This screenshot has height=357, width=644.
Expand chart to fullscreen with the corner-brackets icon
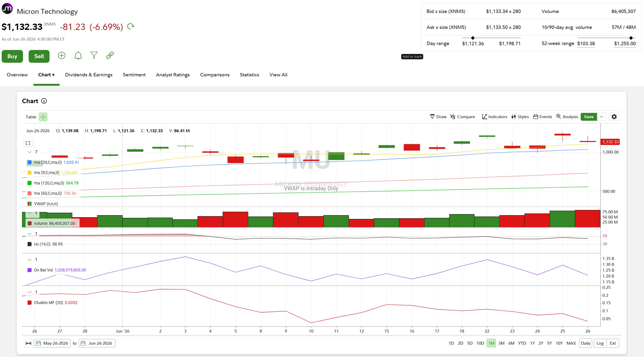pos(28,143)
